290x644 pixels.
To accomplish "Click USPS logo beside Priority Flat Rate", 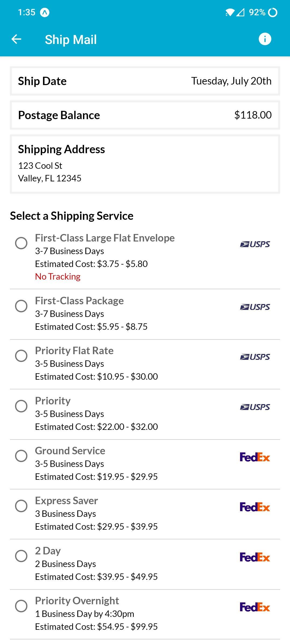I will click(x=255, y=357).
